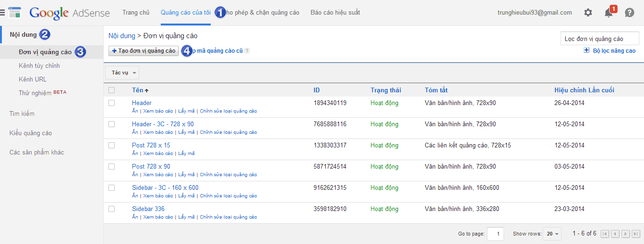Click Ẩn under Sidebar - 3C - 160 x 600

(x=135, y=196)
